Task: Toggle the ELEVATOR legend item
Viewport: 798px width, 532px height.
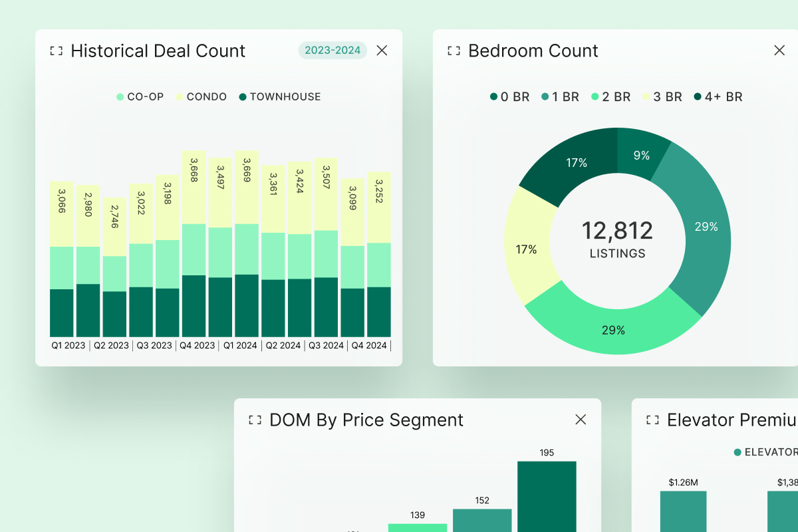Action: 766,452
